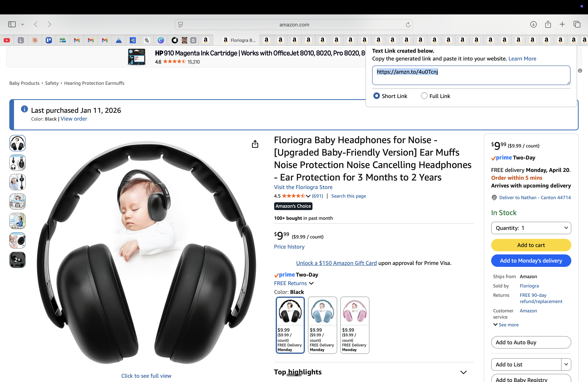Open the orange starburst Claude pinned tab
This screenshot has height=382, width=588.
pos(35,40)
